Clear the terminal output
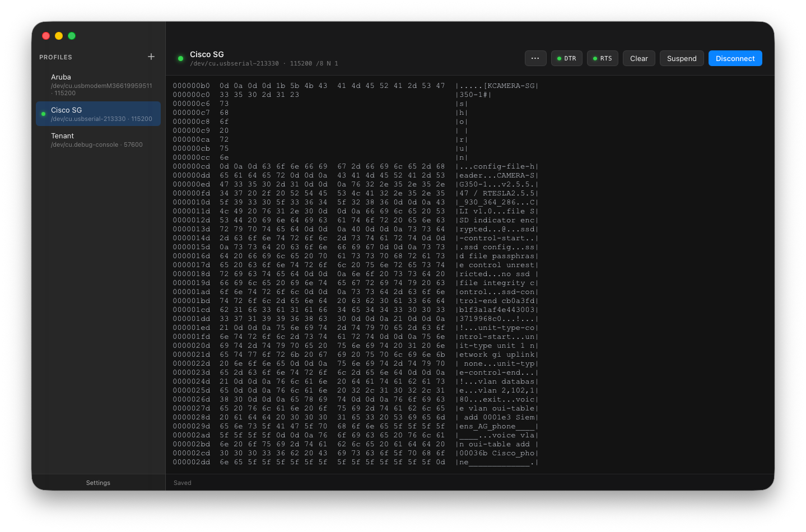This screenshot has height=532, width=806. (639, 58)
